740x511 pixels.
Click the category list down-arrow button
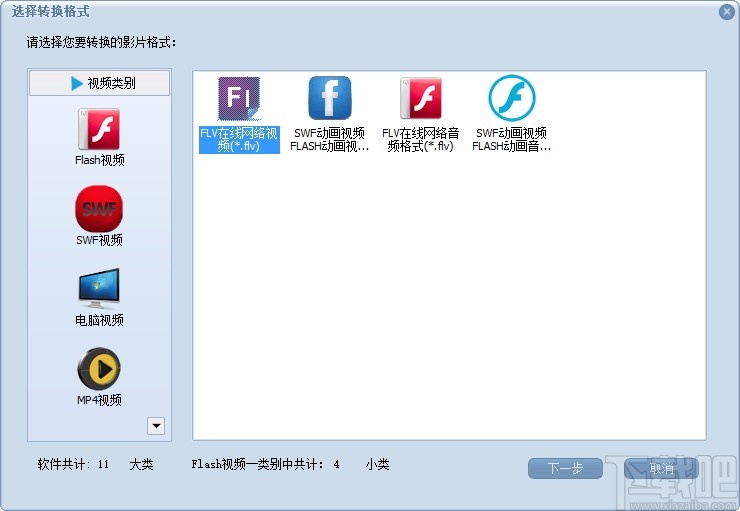pos(156,426)
